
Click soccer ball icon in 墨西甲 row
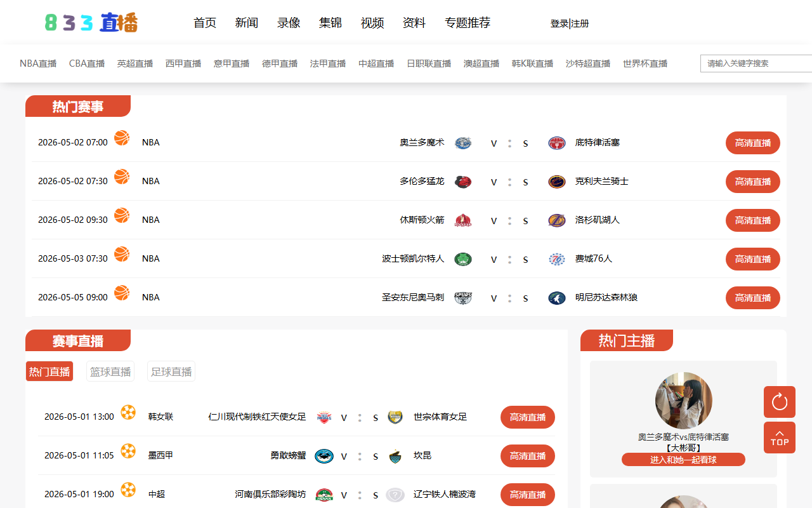(128, 451)
